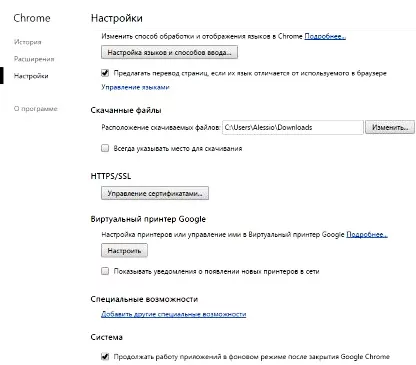
Task: Click the HTTPS/SSL section heading
Action: (x=111, y=176)
